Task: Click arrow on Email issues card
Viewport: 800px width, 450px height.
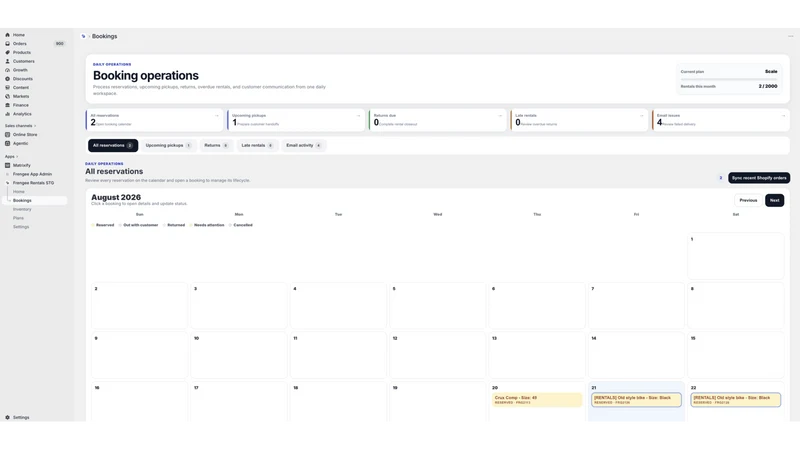Action: pos(783,115)
